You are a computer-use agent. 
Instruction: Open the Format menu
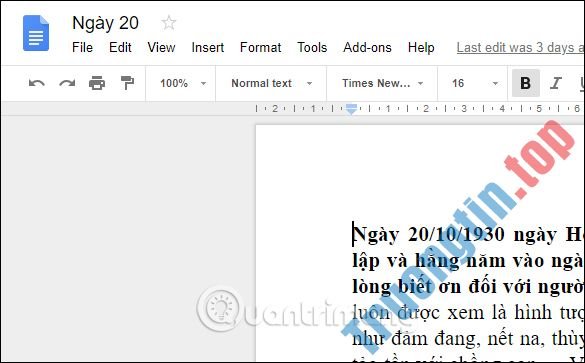260,48
